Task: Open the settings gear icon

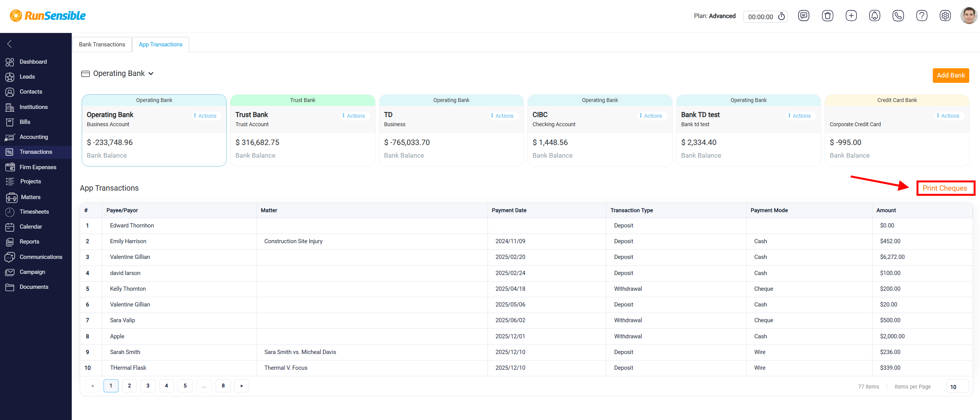Action: point(945,16)
